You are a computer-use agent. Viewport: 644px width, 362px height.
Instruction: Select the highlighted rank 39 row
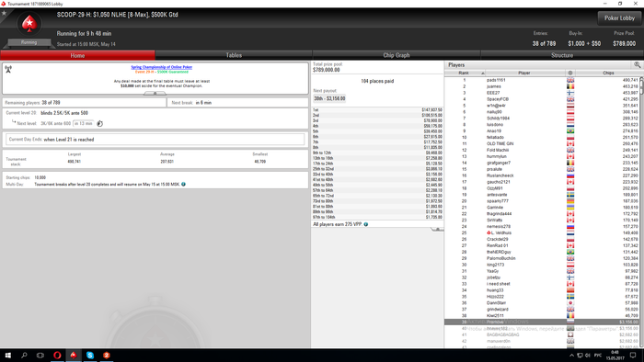coord(542,322)
